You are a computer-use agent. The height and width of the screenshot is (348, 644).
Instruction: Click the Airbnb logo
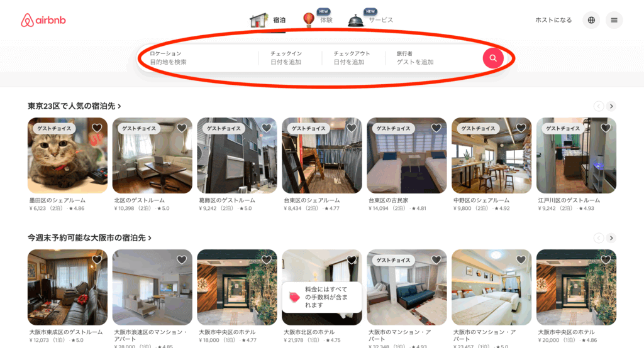43,20
